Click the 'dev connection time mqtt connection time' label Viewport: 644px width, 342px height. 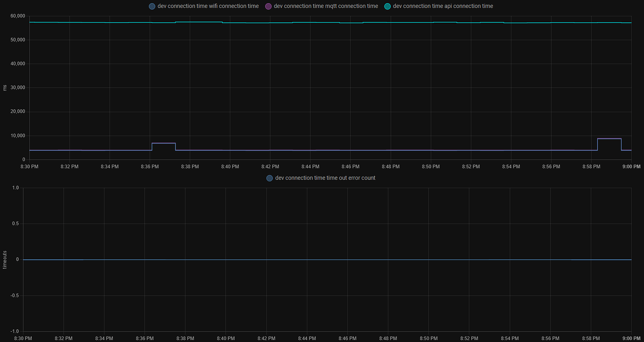coord(326,7)
